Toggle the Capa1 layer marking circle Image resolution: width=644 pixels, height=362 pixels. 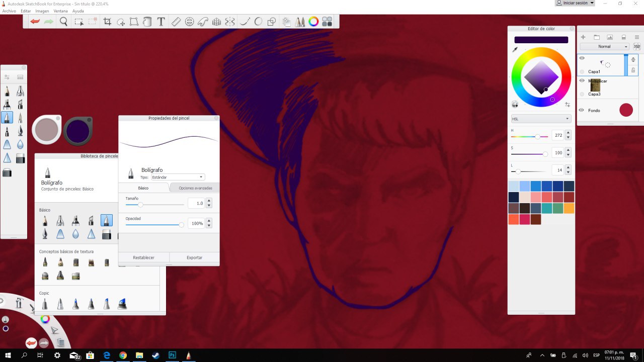(x=582, y=72)
